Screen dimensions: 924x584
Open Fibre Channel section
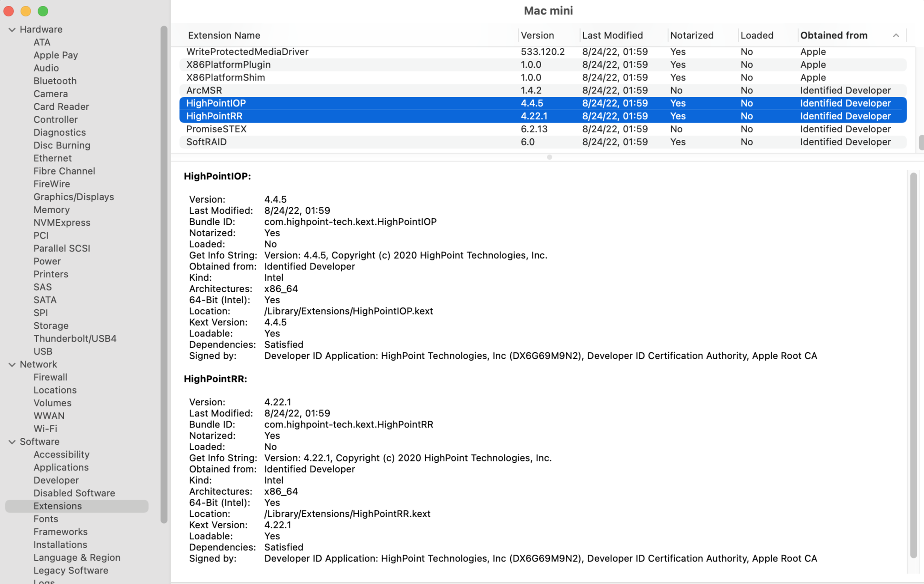tap(64, 171)
